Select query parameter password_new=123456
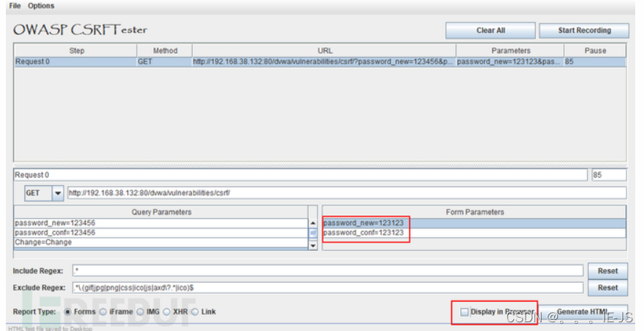 coord(161,223)
